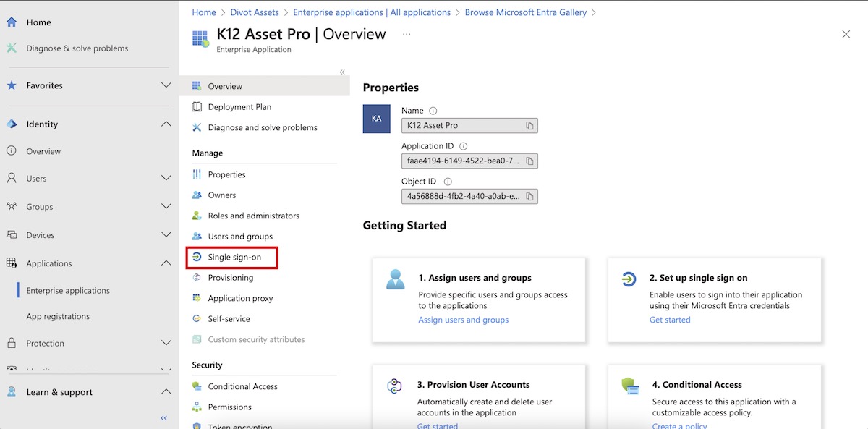Go to Divot Assets breadcrumb

click(x=255, y=12)
